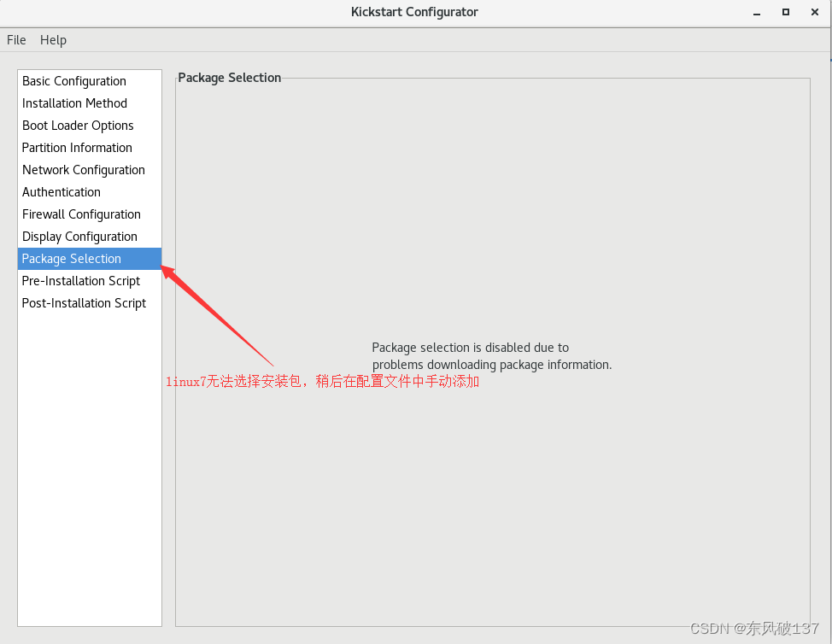Open the Help menu
Screen dimensions: 832x644
(x=53, y=39)
